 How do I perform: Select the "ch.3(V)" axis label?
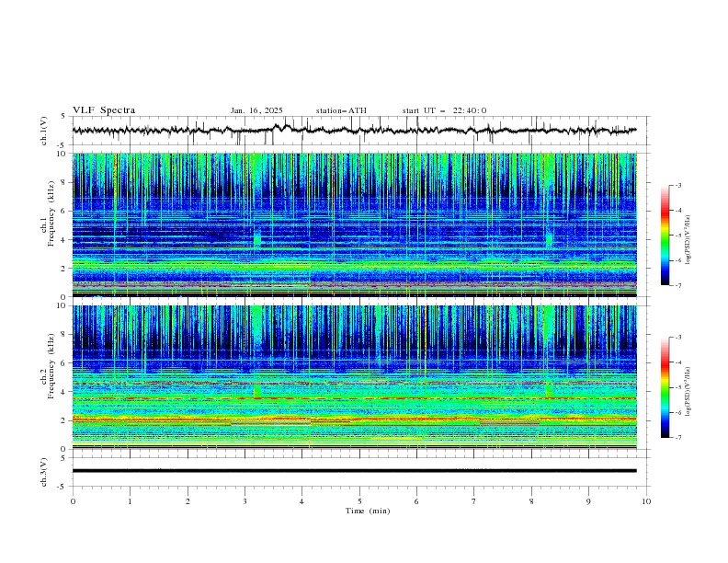(44, 472)
